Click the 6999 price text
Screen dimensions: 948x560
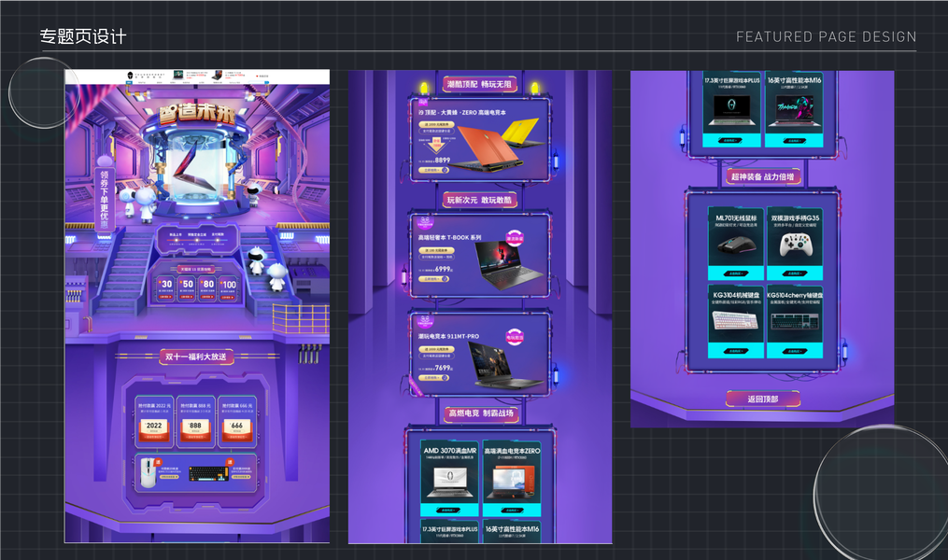tap(443, 269)
